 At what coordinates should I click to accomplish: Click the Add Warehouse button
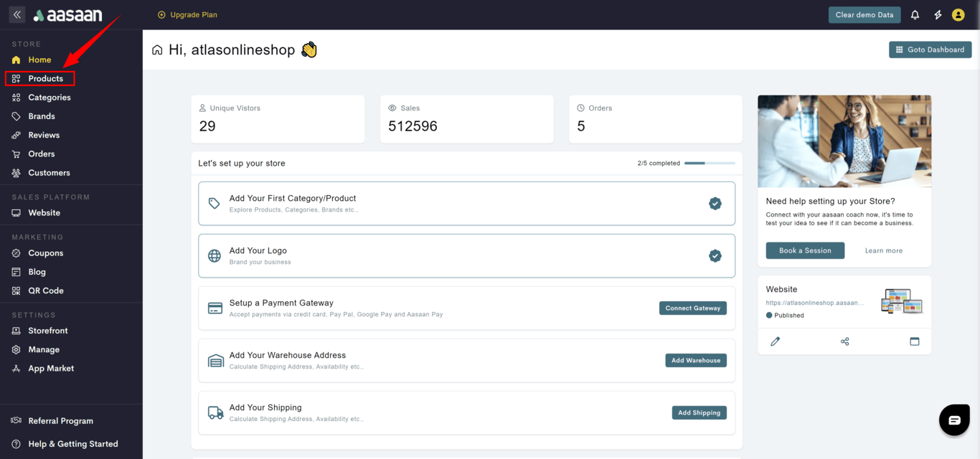(695, 361)
